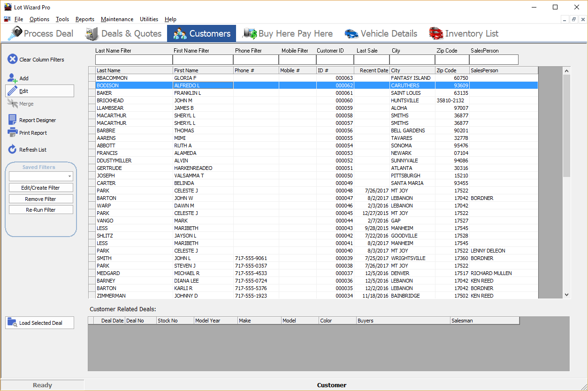Open the Utilities menu
The width and height of the screenshot is (588, 391).
coord(149,19)
